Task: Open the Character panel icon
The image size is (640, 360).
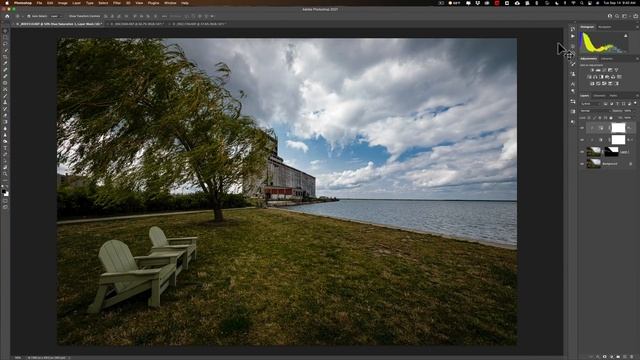Action: pos(573,84)
